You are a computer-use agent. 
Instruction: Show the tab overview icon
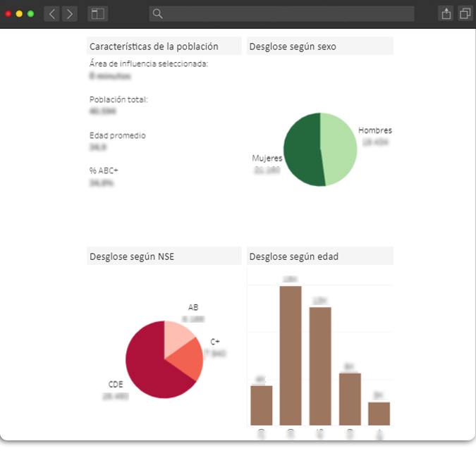pyautogui.click(x=465, y=13)
